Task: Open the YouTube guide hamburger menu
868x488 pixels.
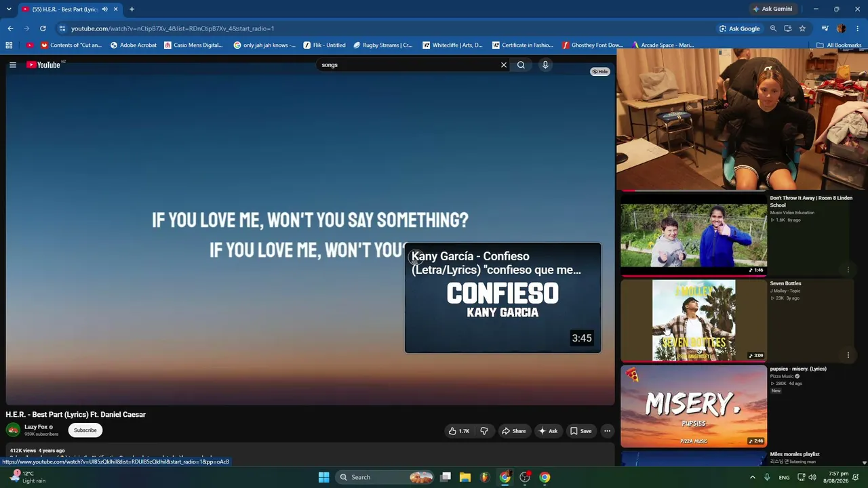Action: [x=13, y=65]
